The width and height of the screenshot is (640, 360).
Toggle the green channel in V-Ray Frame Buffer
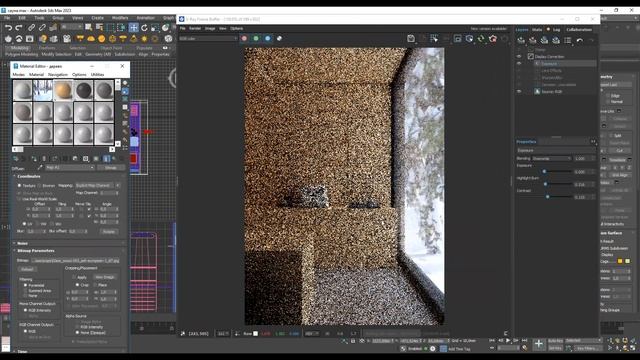coord(256,38)
